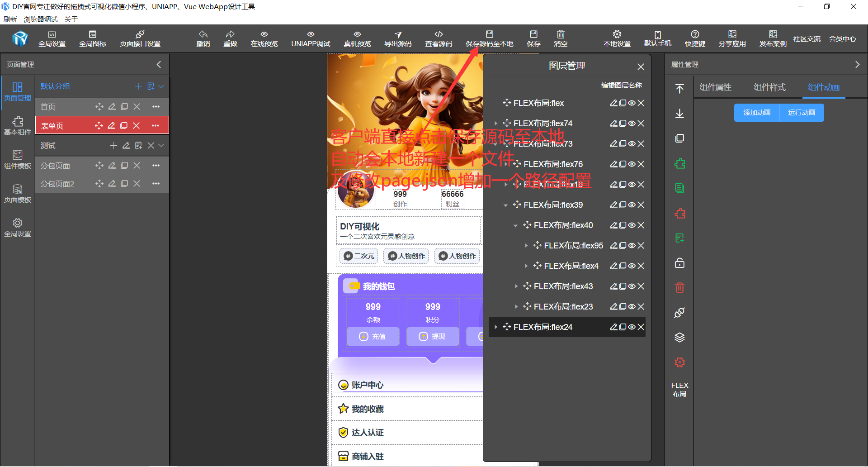Select 基本组件 in left sidebar
The image size is (868, 467).
(x=18, y=126)
